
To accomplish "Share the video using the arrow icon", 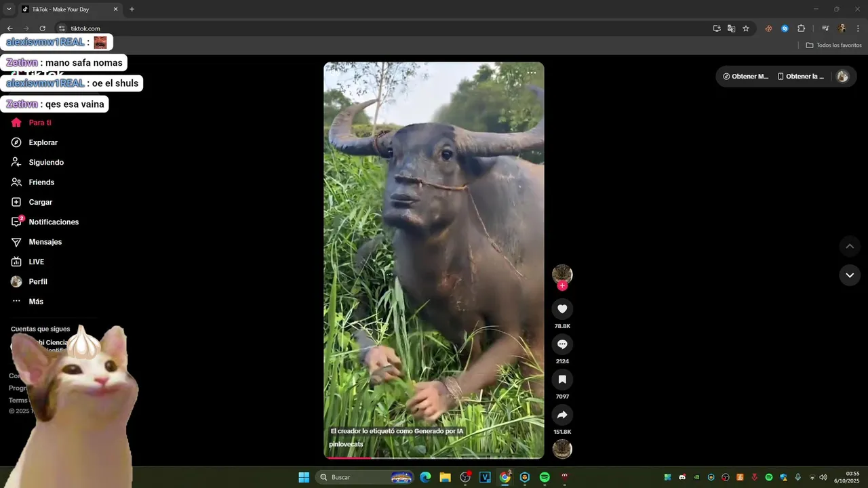I will tap(562, 415).
